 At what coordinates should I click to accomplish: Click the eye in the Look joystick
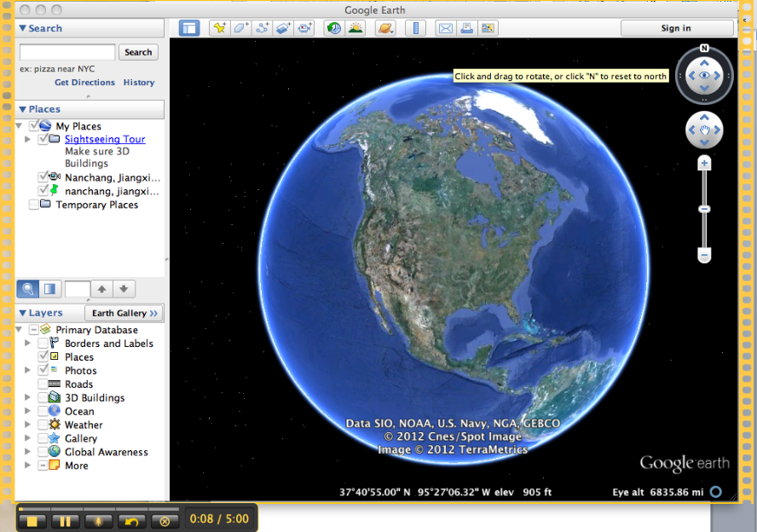pyautogui.click(x=704, y=75)
